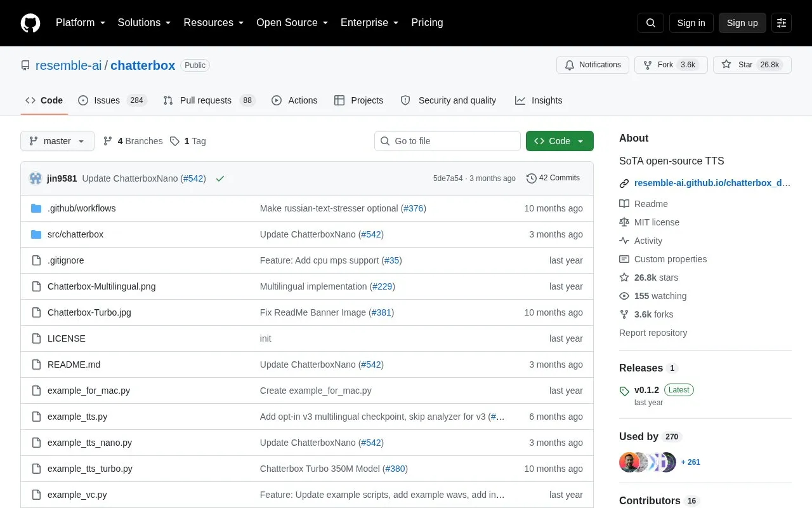Open the GitHub homepage logo
Viewport: 812px width, 508px height.
pos(30,23)
